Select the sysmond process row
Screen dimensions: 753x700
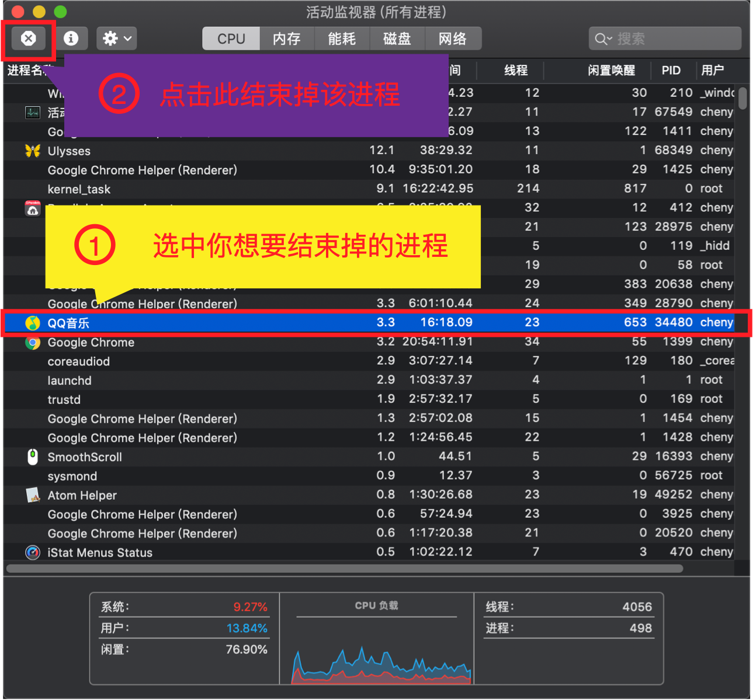369,476
